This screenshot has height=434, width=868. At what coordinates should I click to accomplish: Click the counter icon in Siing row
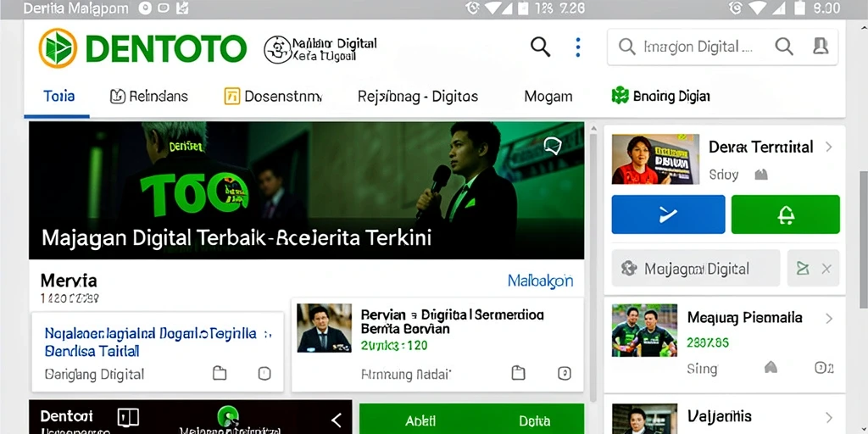824,367
